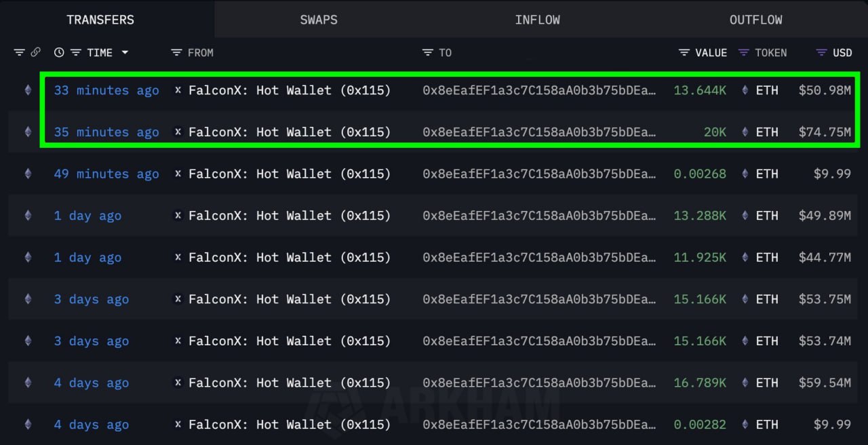Screen dimensions: 868x445
Task: Switch to the INFLOW tab
Action: click(538, 20)
